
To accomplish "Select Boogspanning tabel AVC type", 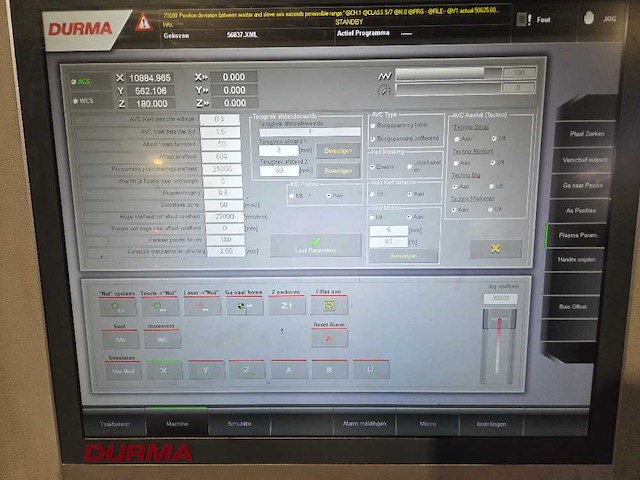I will coord(373,126).
